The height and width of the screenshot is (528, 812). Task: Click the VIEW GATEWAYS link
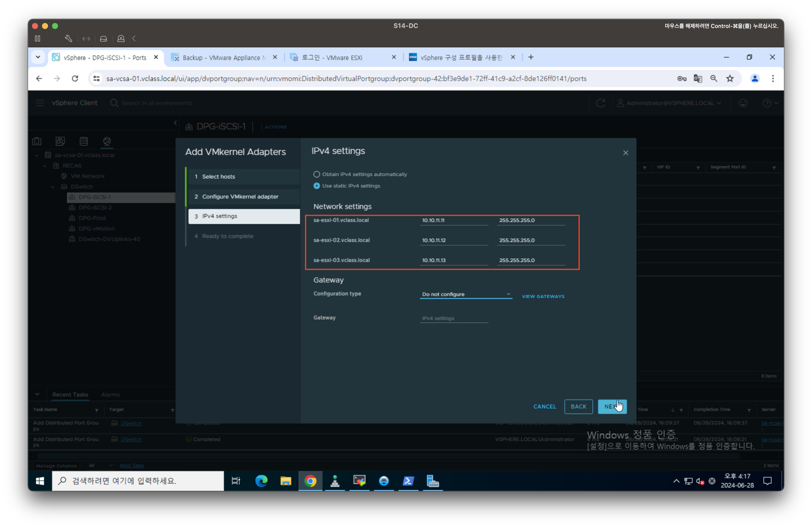point(543,296)
